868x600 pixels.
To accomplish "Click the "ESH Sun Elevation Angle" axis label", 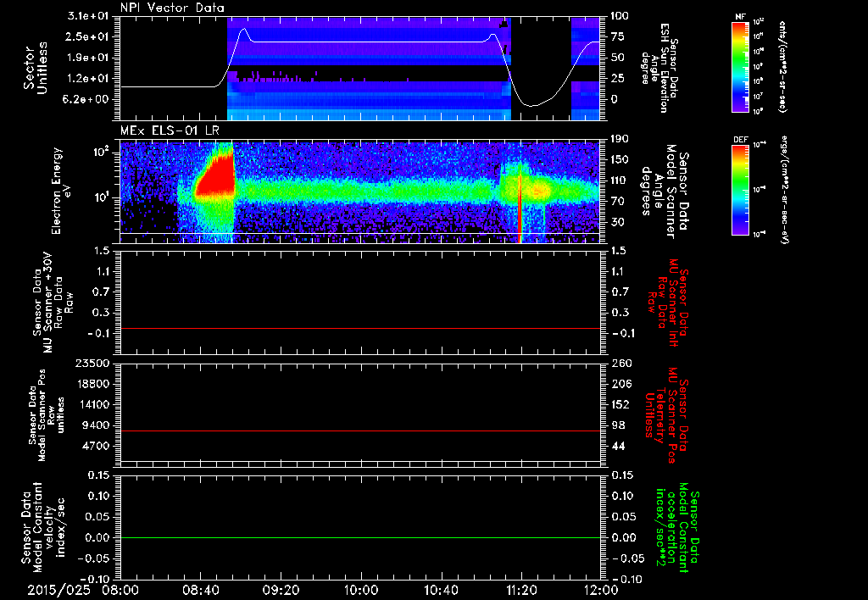I will (659, 67).
